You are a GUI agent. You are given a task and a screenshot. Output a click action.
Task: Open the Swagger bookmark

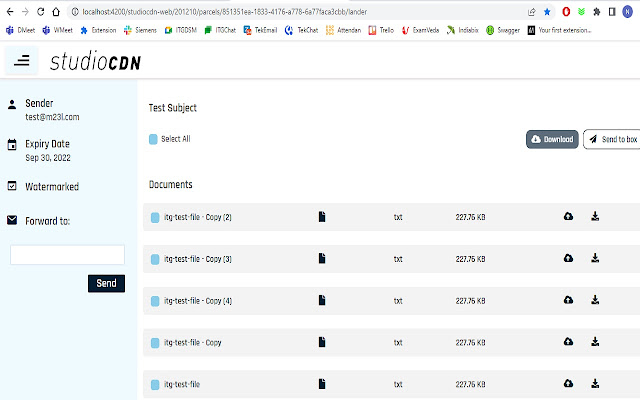(503, 30)
